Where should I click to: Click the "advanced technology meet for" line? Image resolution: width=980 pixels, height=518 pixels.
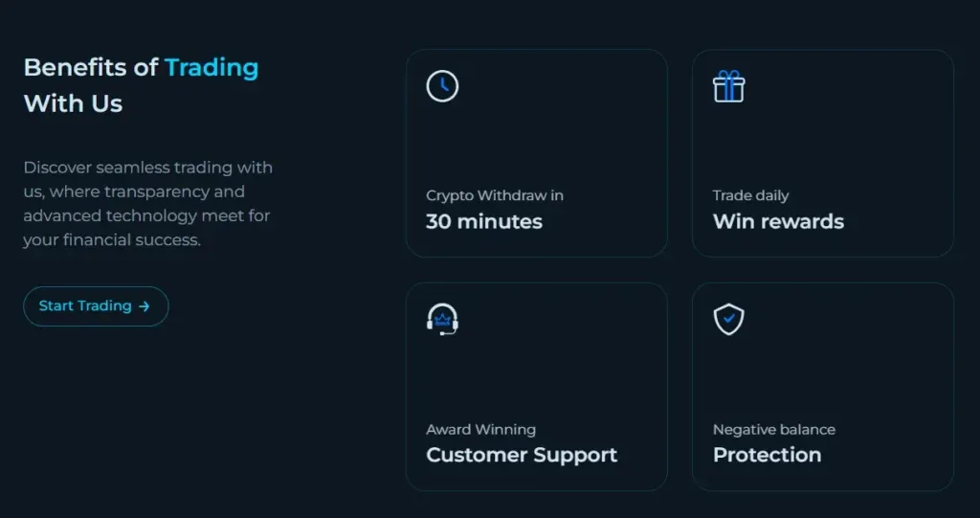click(146, 215)
